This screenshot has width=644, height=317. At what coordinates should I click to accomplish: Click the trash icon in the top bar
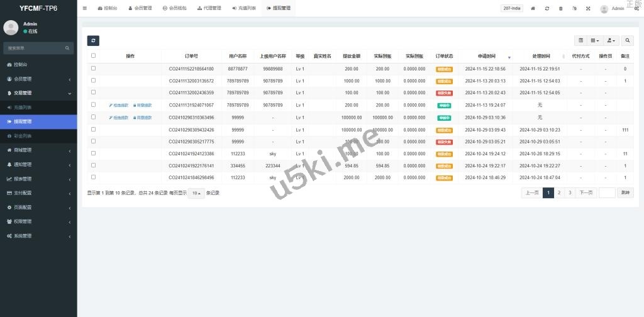560,9
